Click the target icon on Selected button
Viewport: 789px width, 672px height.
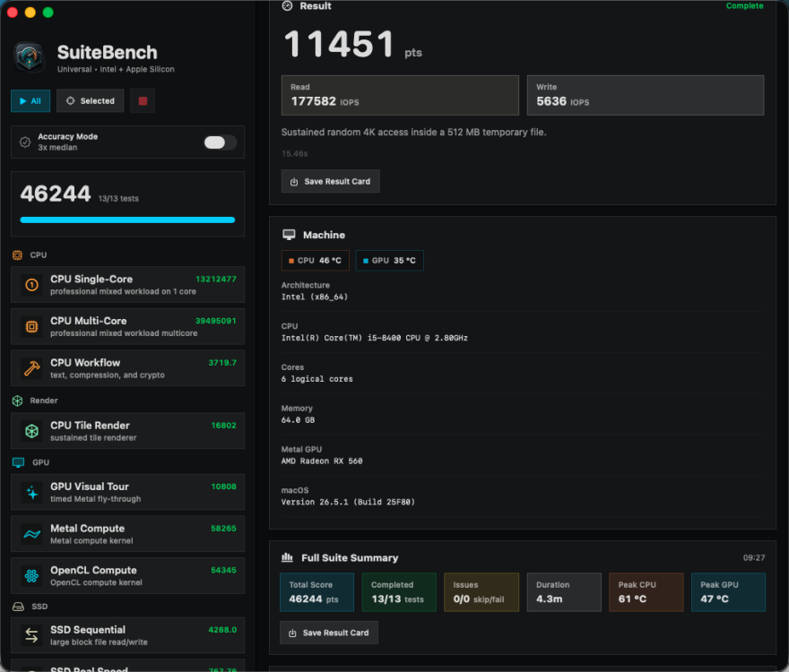pos(71,101)
